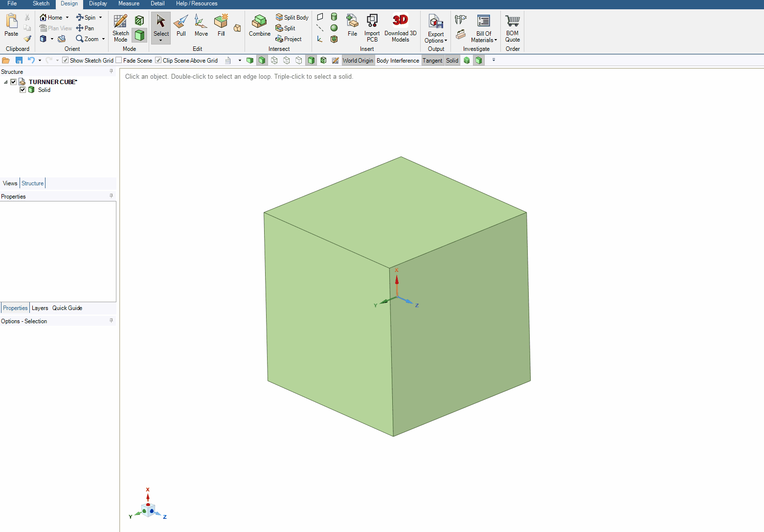This screenshot has width=764, height=532.
Task: Open the Help / Resources tab
Action: (x=197, y=3)
